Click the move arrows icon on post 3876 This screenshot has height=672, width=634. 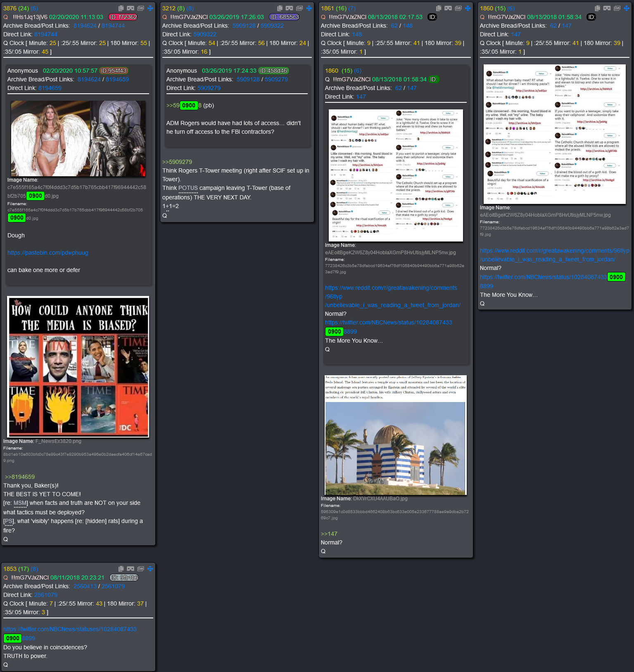(150, 8)
